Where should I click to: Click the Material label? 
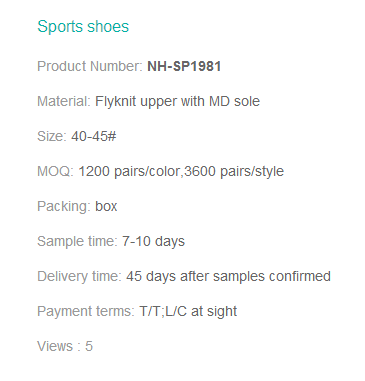64,101
